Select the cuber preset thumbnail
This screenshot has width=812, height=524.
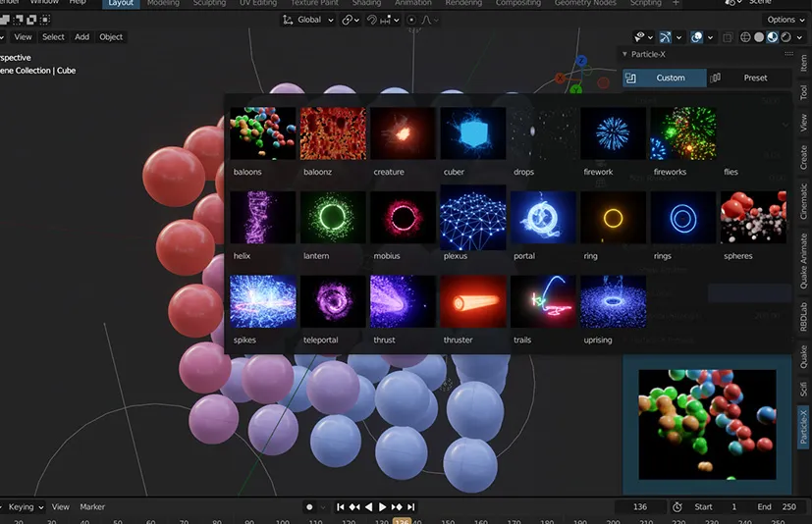[x=473, y=133]
